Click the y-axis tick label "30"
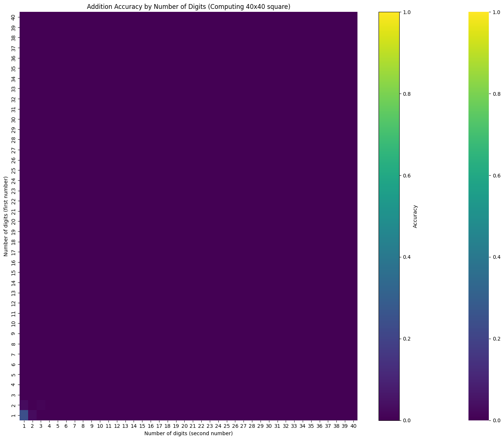 (x=14, y=119)
